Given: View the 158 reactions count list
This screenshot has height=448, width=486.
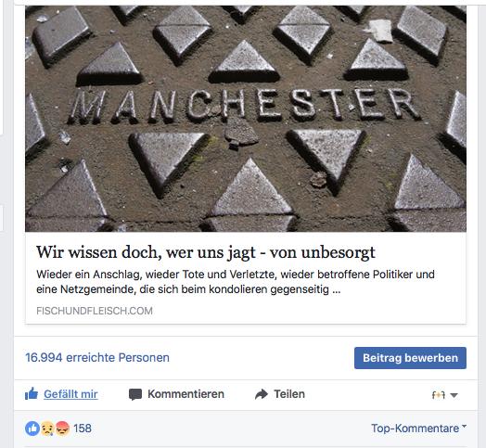Looking at the screenshot, I should [83, 429].
